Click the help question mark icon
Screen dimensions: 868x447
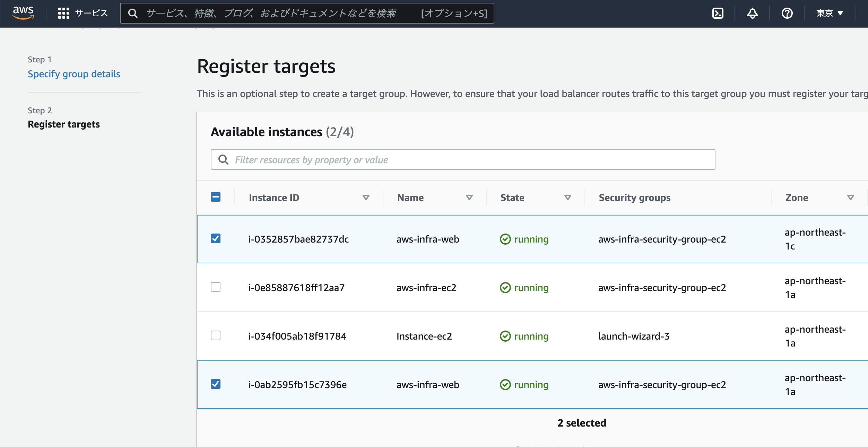pyautogui.click(x=787, y=13)
